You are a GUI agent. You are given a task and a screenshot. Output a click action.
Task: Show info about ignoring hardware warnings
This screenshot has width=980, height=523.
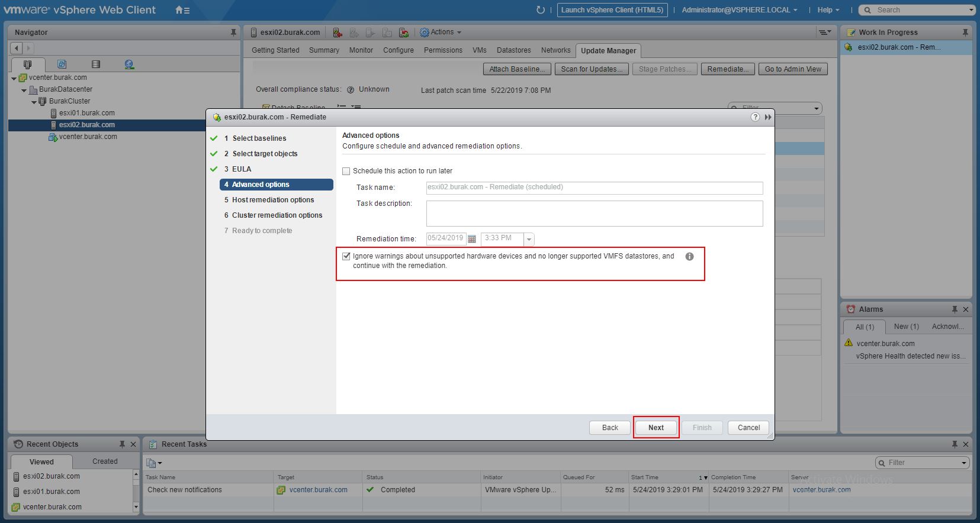click(x=689, y=257)
